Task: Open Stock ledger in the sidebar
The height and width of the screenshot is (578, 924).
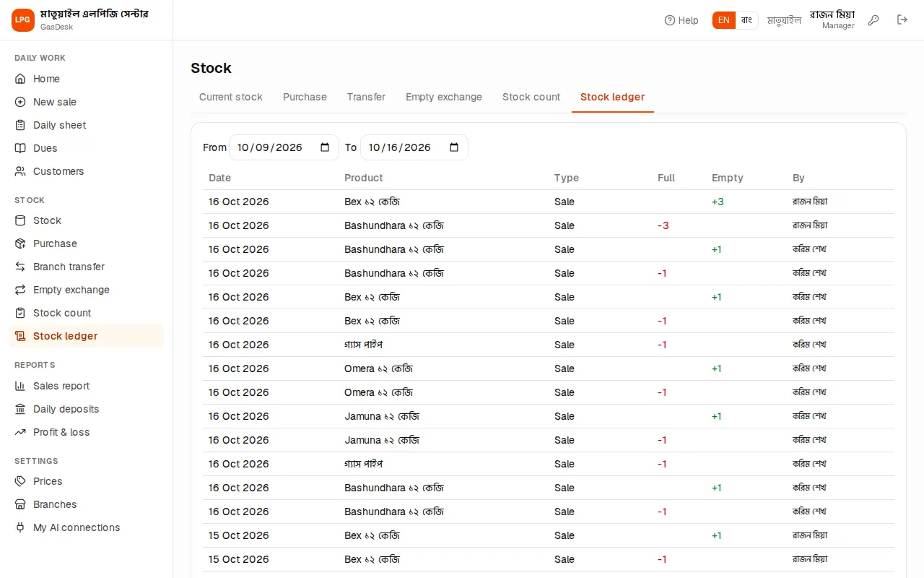Action: tap(87, 336)
